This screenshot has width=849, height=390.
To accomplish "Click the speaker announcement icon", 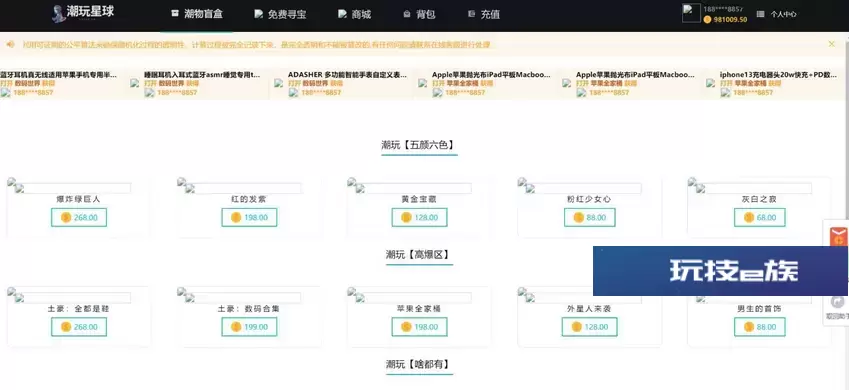I will pos(10,44).
